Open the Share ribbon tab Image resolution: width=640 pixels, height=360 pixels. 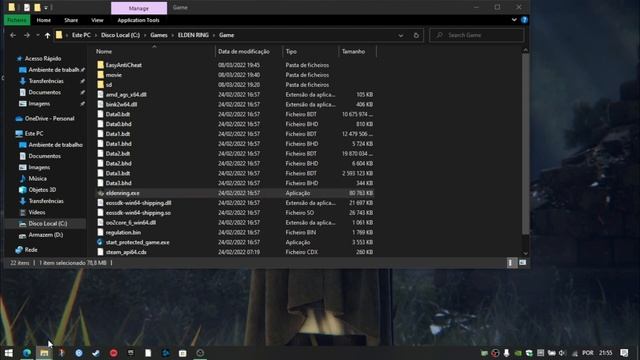tap(71, 20)
